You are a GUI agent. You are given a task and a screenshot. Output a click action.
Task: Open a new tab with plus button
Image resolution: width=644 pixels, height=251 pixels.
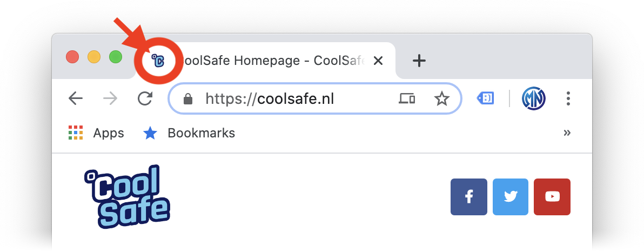pyautogui.click(x=419, y=61)
